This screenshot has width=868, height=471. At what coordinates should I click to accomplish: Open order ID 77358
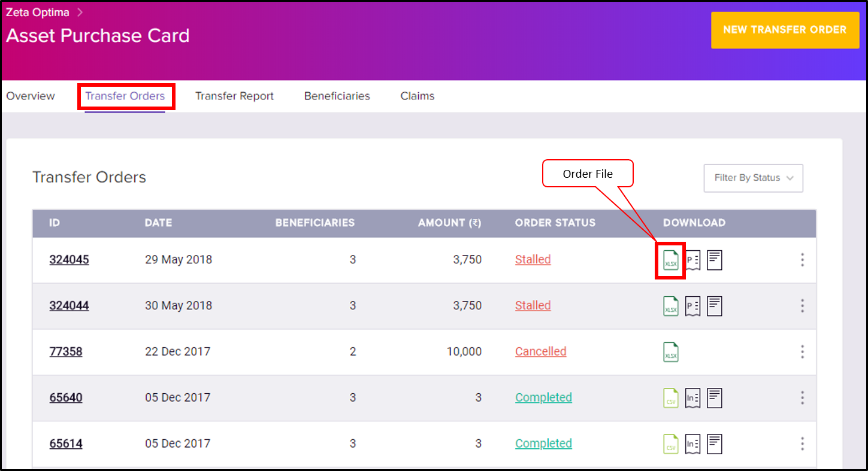pyautogui.click(x=66, y=352)
